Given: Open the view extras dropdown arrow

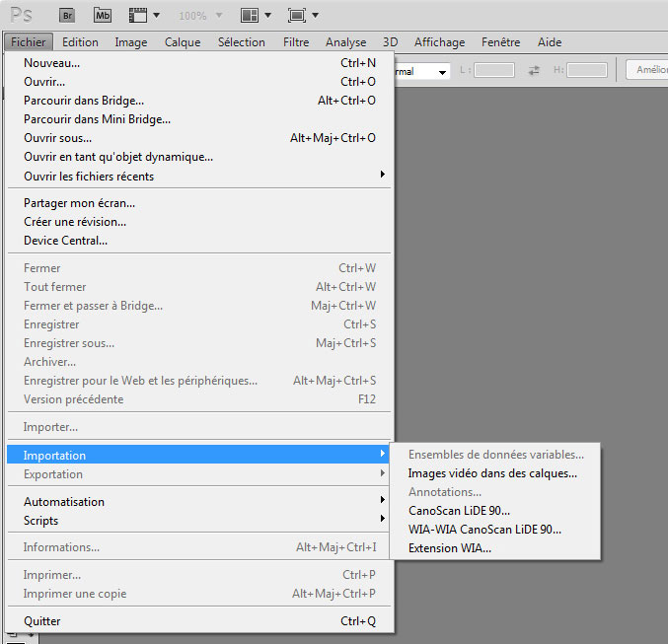Looking at the screenshot, I should pyautogui.click(x=156, y=16).
